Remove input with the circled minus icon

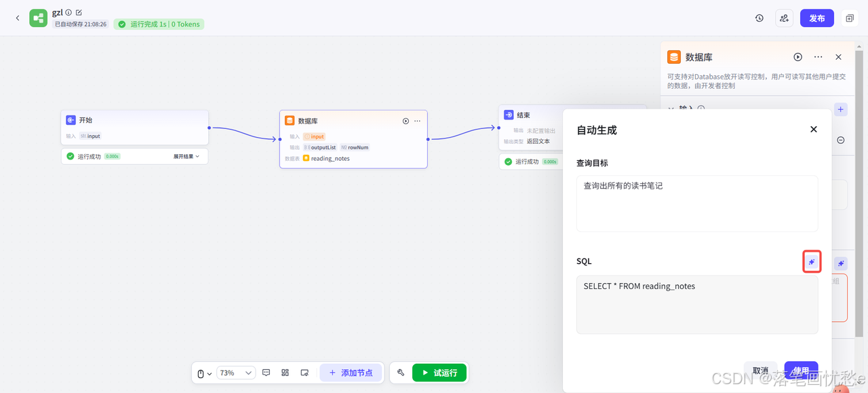[841, 140]
